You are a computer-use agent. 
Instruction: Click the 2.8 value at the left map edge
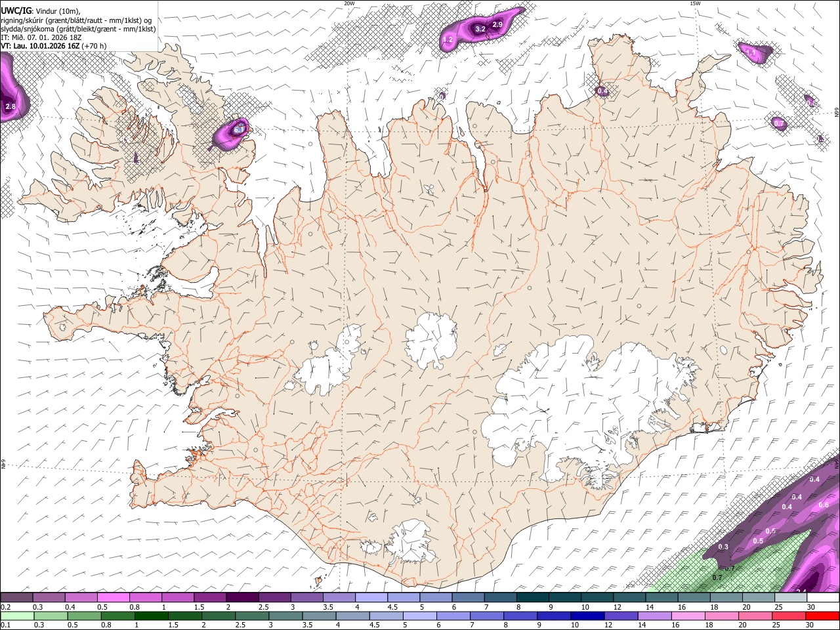(x=10, y=106)
